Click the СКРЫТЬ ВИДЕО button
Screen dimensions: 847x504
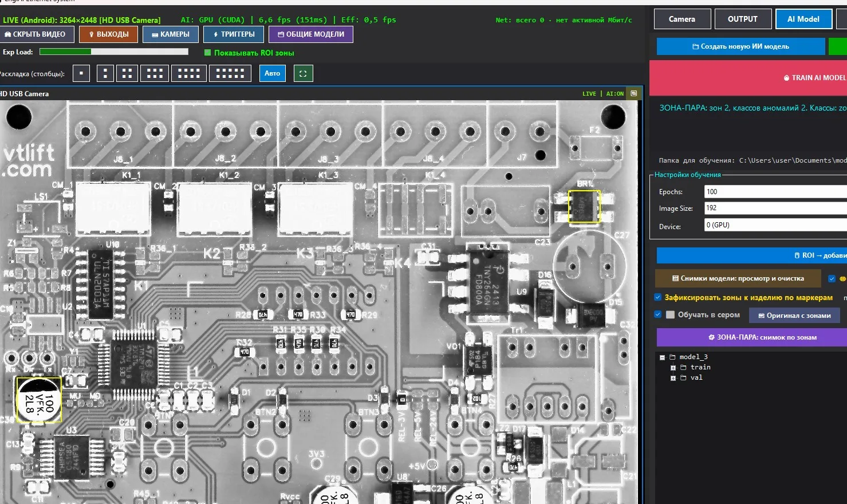pyautogui.click(x=36, y=34)
